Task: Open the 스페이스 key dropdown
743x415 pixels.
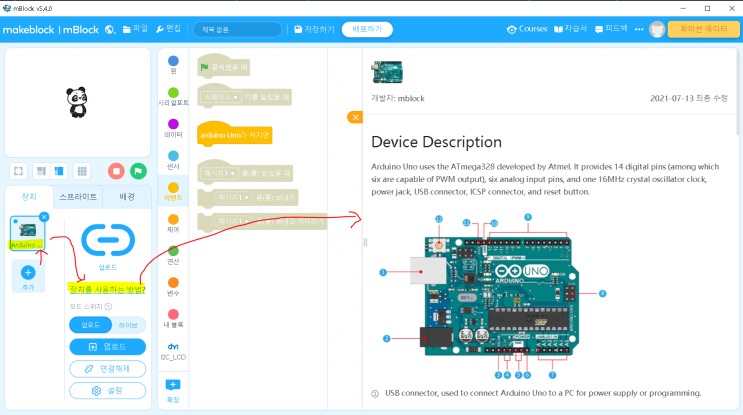Action: [221, 97]
